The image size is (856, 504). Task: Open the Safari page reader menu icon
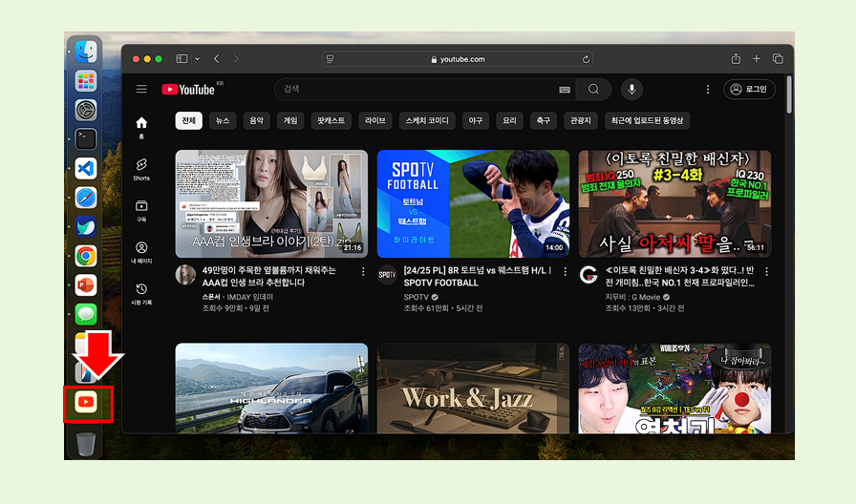point(331,59)
